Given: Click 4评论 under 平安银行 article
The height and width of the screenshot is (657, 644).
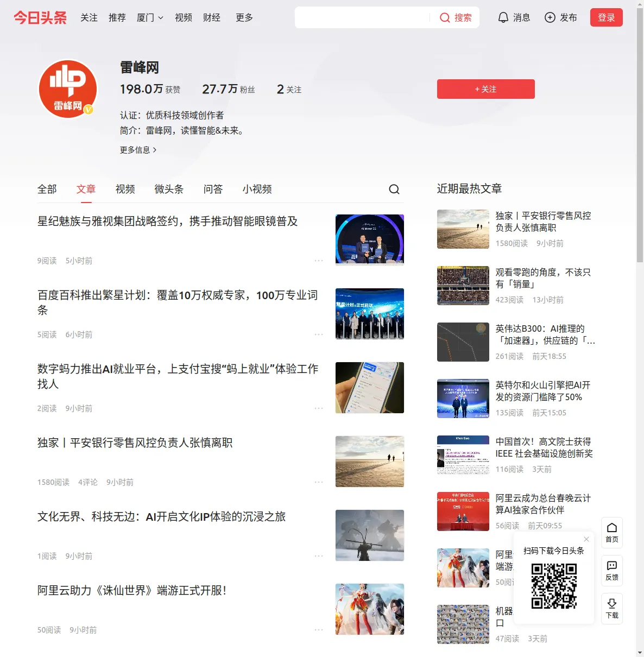Looking at the screenshot, I should 88,482.
